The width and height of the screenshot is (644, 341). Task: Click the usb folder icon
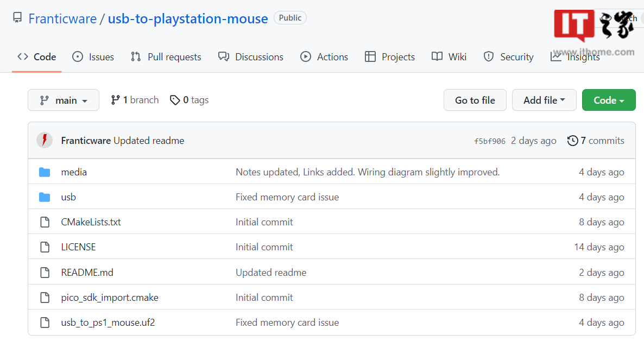click(x=45, y=197)
